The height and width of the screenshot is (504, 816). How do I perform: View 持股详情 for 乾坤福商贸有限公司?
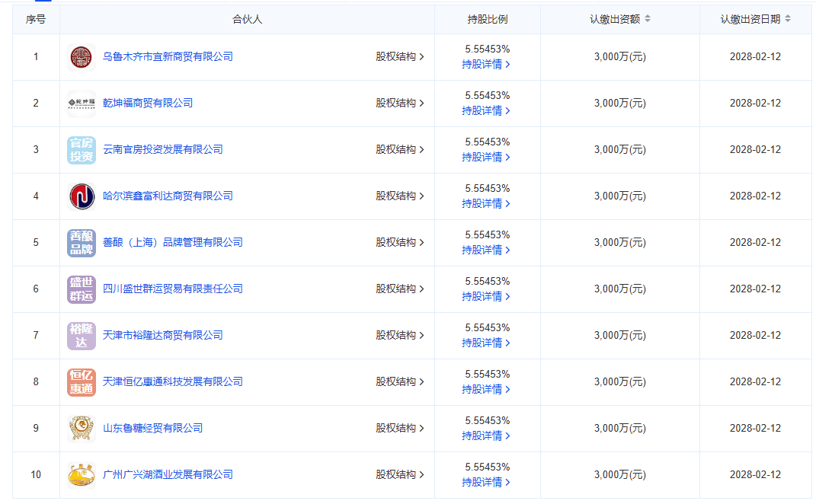coord(486,111)
